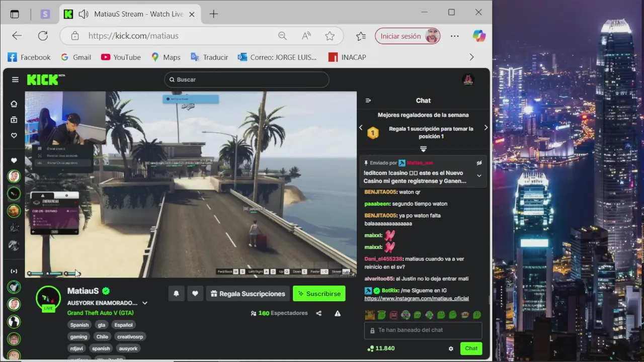Pick the red emote in quick emote row
The image size is (644, 362).
393,315
